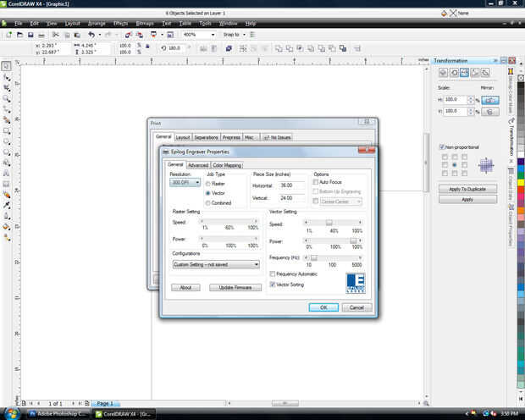Click Apply To Duplicate in Transformation docker
The height and width of the screenshot is (420, 525).
(467, 189)
